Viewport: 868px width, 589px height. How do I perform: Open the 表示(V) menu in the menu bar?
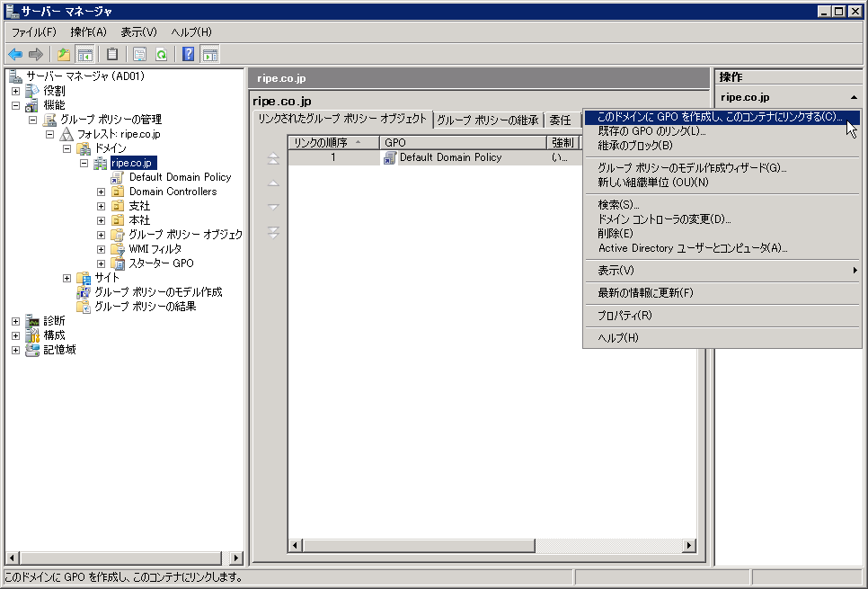139,32
